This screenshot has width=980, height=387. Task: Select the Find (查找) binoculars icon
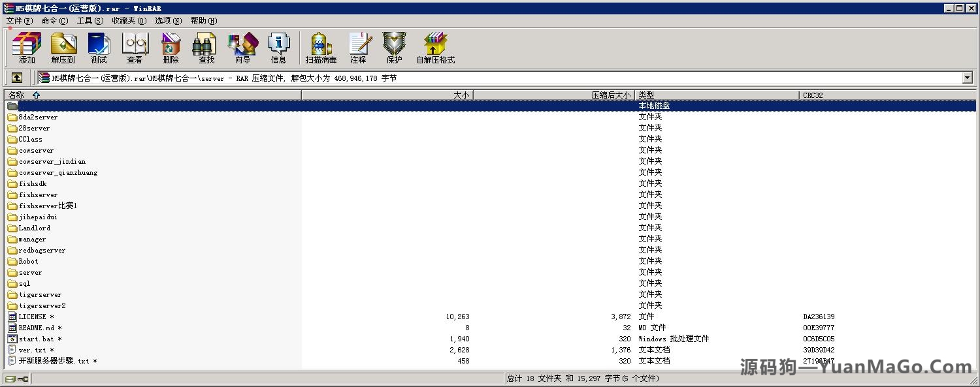pos(206,48)
